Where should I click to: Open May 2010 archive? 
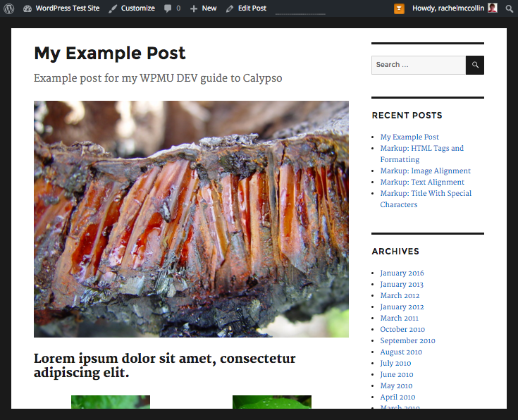tap(396, 385)
